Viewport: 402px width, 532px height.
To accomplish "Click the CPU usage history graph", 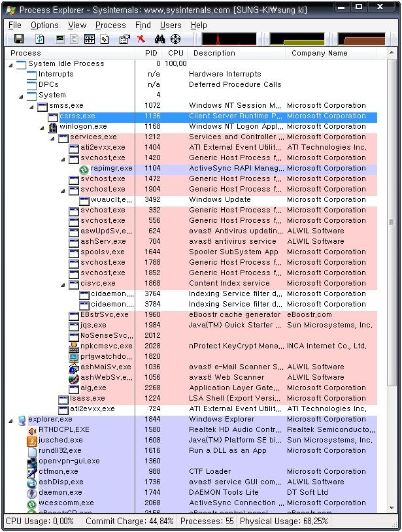I will tap(229, 39).
